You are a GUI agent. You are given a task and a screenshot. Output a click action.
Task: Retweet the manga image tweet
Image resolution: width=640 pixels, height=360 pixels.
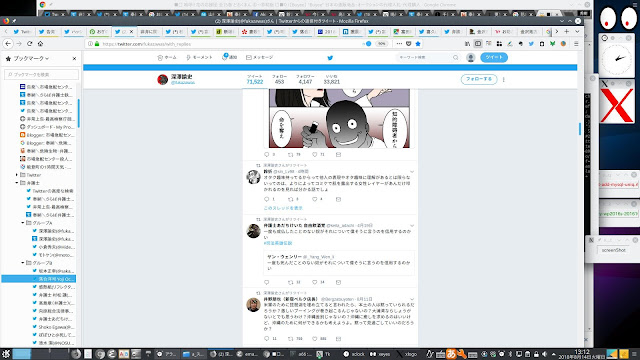(x=291, y=155)
